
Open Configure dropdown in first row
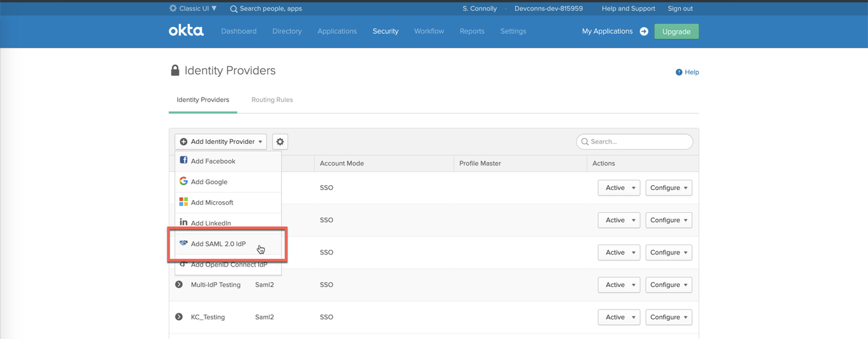669,188
